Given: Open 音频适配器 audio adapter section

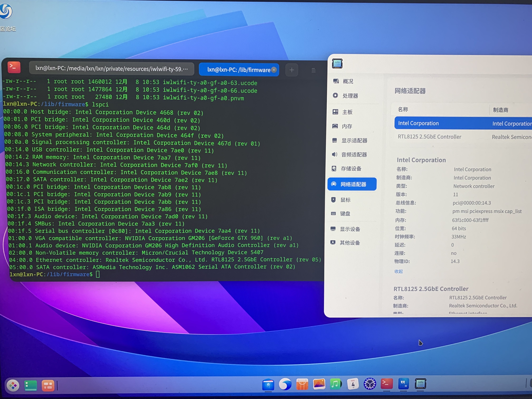Looking at the screenshot, I should point(354,155).
